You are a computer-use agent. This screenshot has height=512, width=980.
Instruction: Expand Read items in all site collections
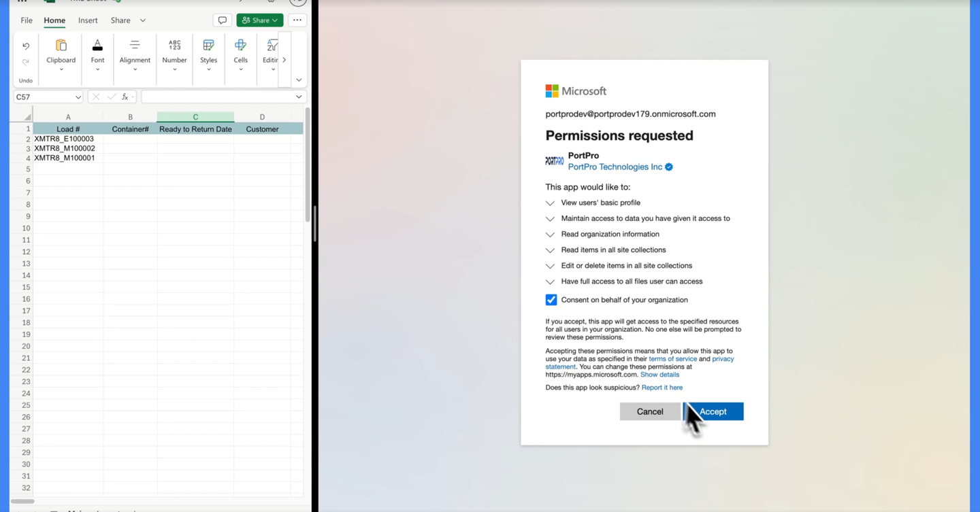[550, 250]
